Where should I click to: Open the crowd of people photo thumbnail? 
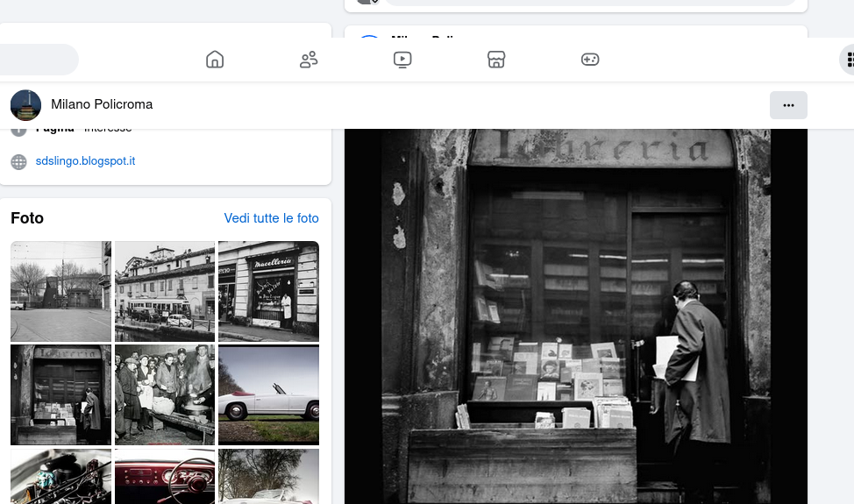[x=165, y=394]
